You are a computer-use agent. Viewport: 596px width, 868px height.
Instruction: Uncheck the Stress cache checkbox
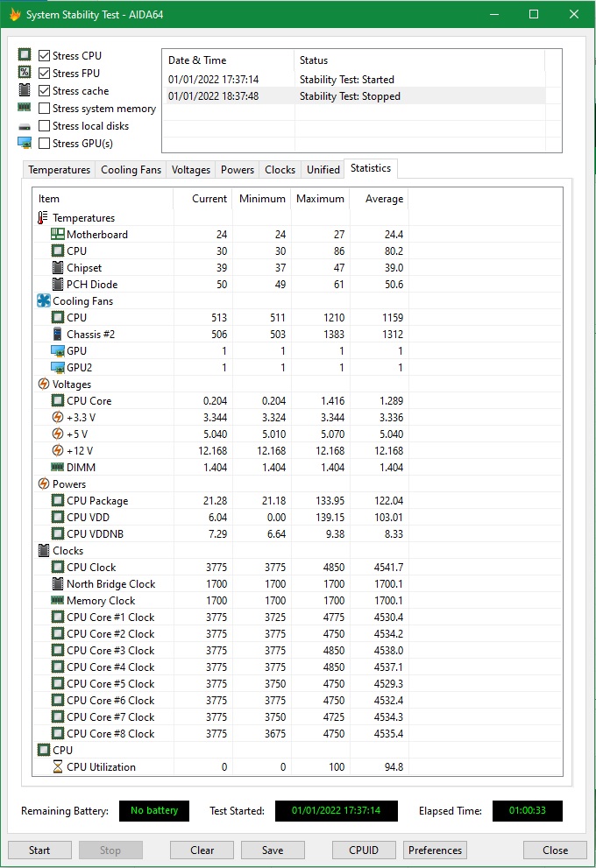(45, 90)
